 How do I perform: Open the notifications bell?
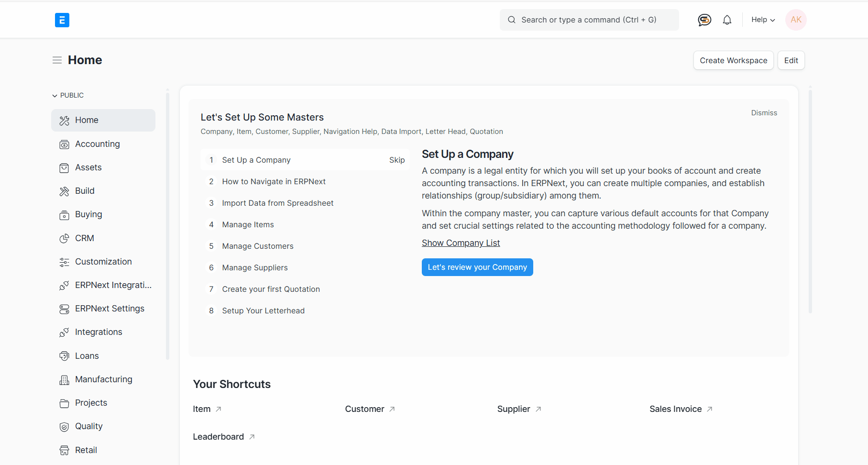click(727, 20)
